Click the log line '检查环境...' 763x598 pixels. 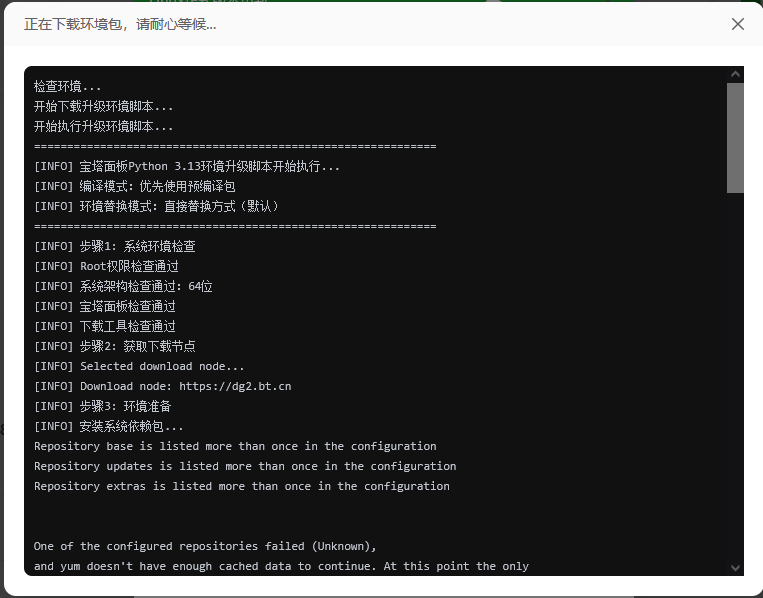(x=68, y=87)
